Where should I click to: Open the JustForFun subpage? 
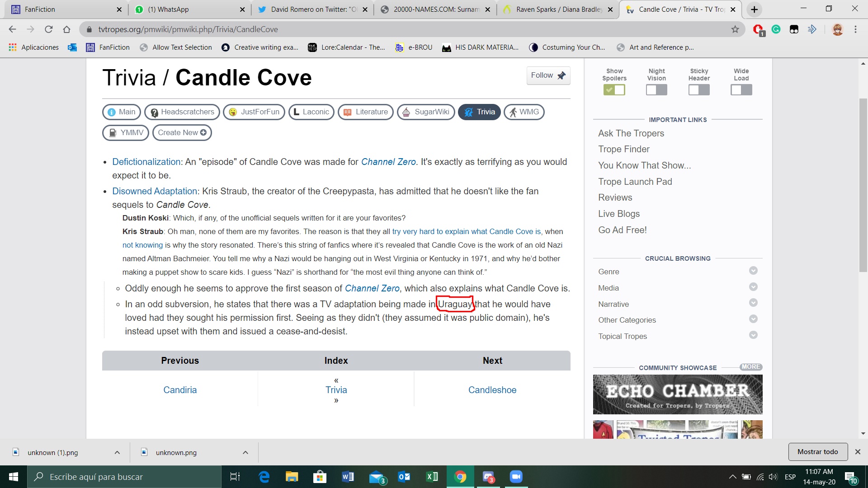254,112
